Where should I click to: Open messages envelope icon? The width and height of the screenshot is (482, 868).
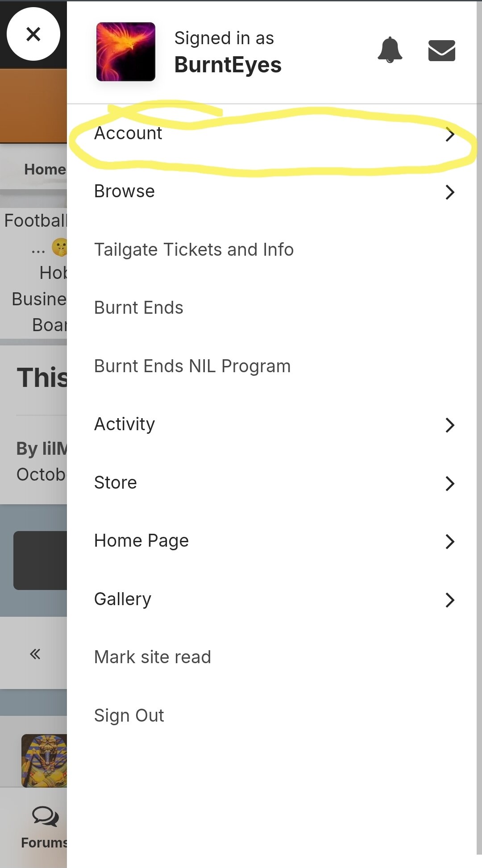(x=441, y=50)
